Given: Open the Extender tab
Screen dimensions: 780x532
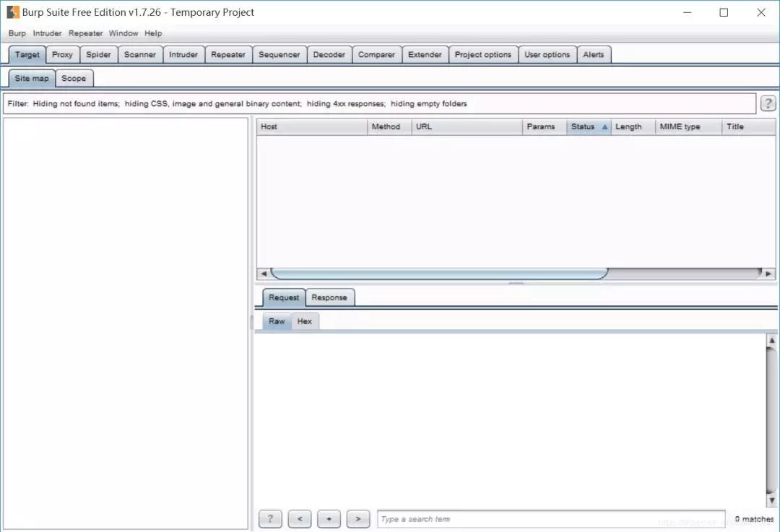Looking at the screenshot, I should point(425,55).
